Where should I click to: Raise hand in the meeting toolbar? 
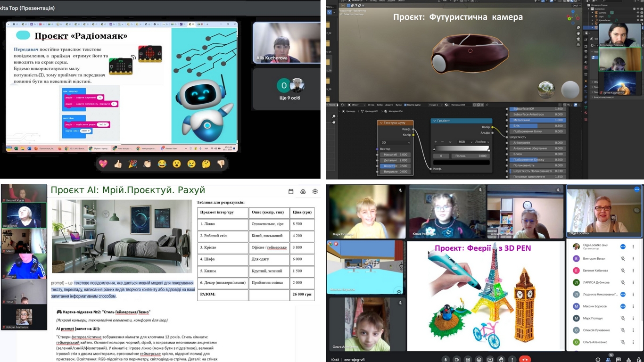point(502,359)
